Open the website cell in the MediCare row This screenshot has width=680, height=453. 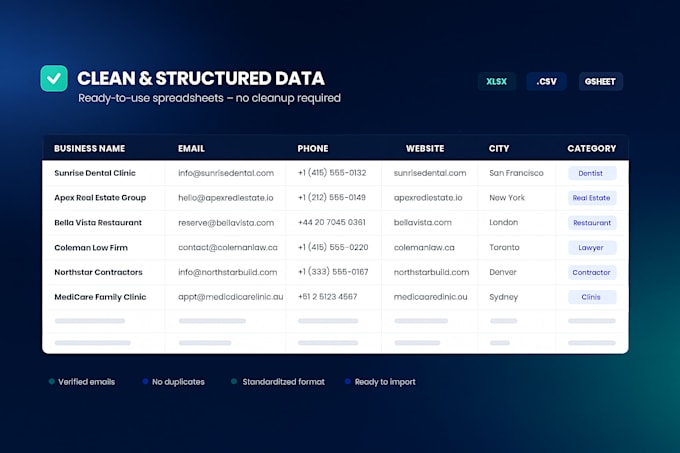click(430, 297)
